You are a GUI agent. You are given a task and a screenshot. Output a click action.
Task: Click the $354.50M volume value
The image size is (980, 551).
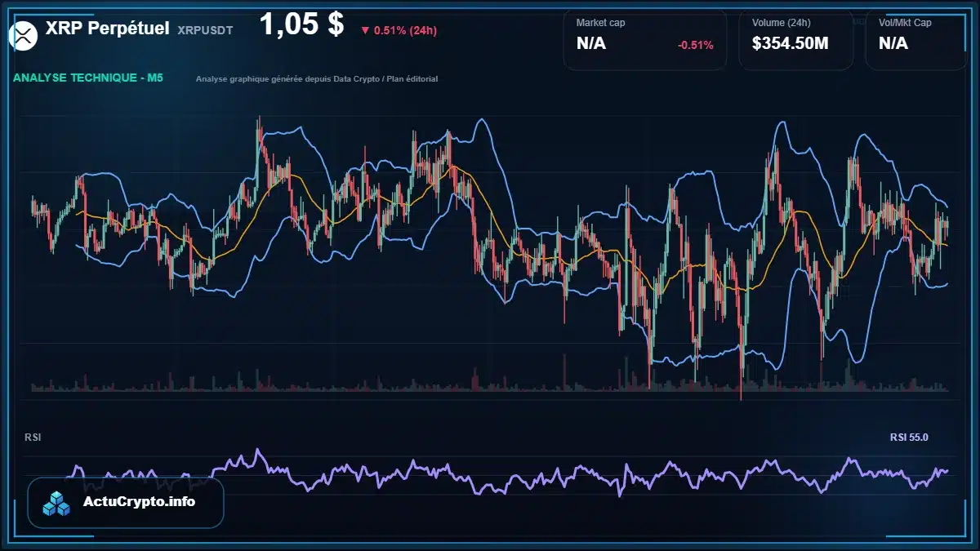[791, 43]
